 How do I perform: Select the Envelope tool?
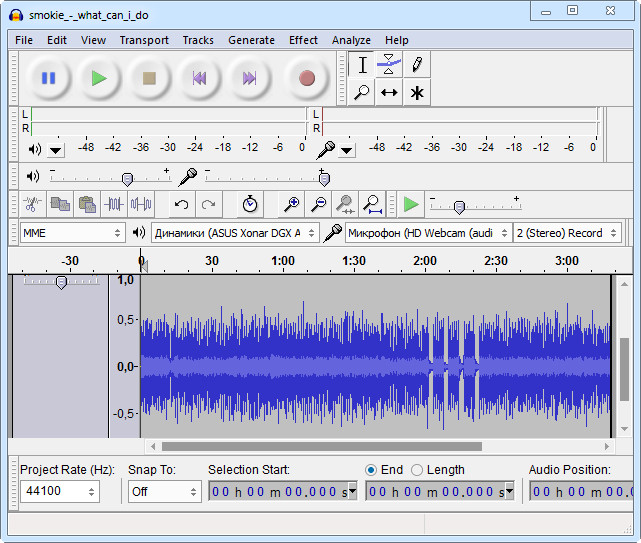389,65
